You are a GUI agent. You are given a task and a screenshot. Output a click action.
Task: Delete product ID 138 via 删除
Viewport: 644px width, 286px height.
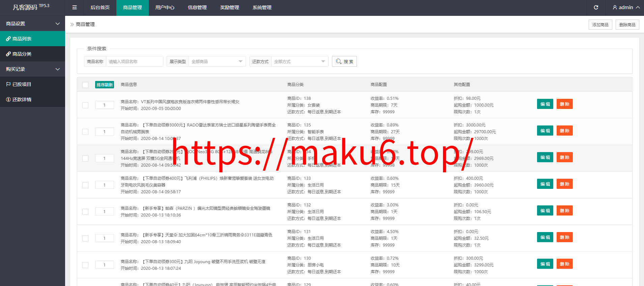pos(565,104)
